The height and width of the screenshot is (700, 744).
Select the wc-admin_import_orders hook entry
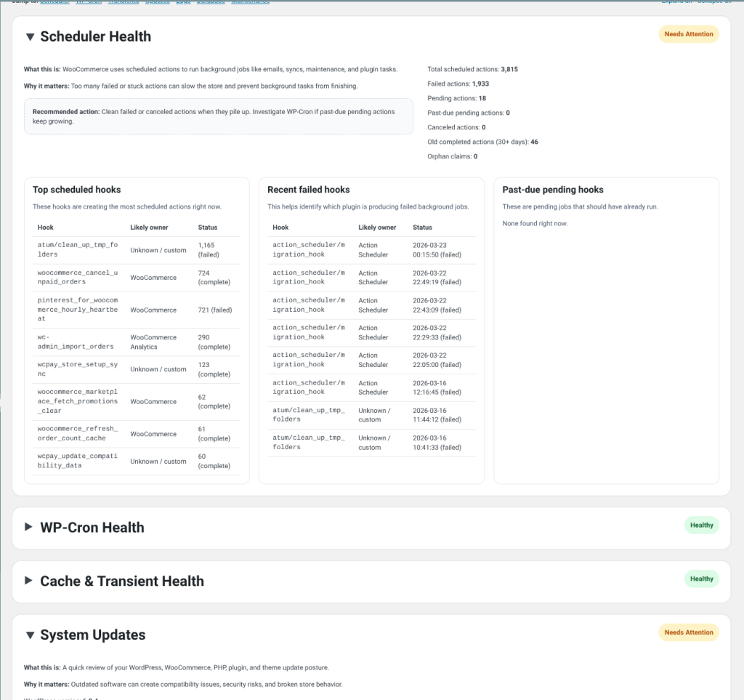point(76,342)
